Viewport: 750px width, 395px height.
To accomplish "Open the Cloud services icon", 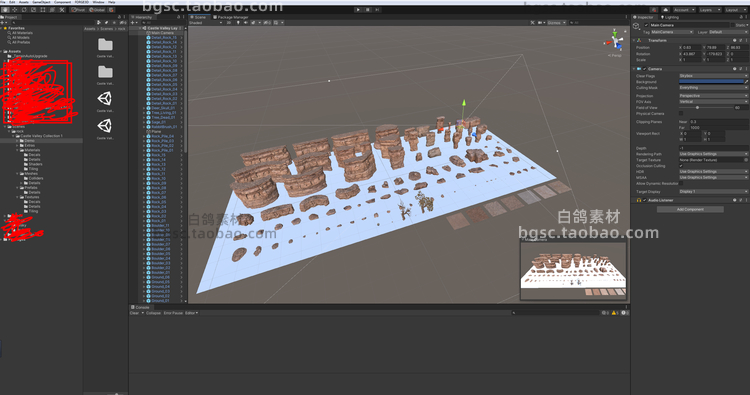I will coord(665,10).
